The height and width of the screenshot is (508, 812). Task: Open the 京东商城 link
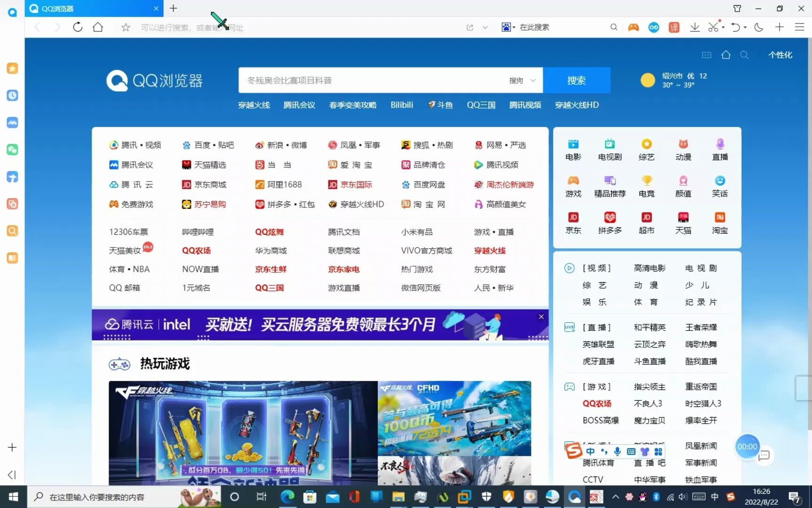tap(204, 185)
